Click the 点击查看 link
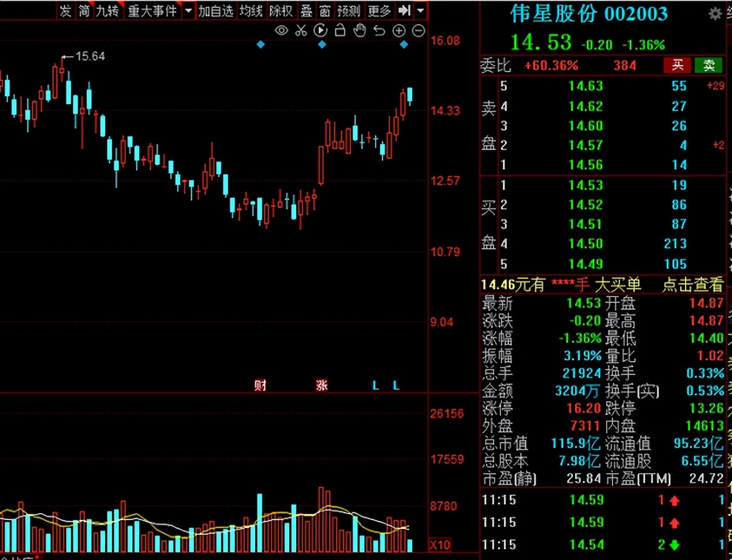 (693, 285)
